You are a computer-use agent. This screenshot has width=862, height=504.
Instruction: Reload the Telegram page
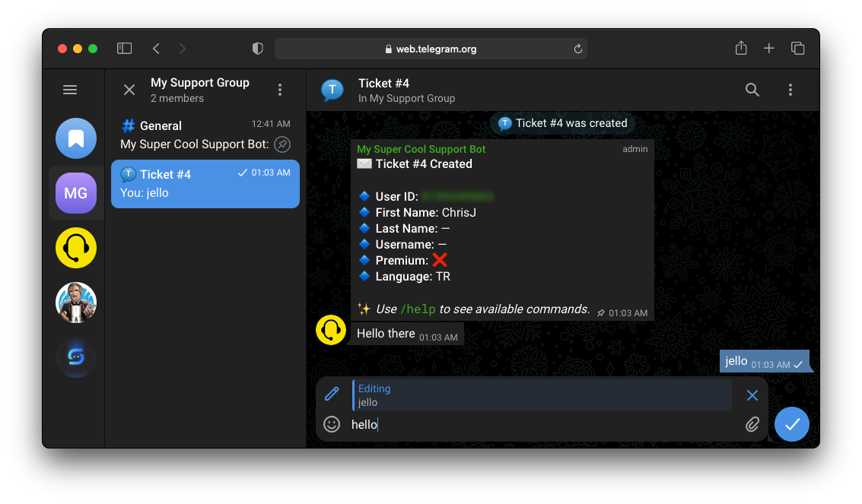point(577,49)
